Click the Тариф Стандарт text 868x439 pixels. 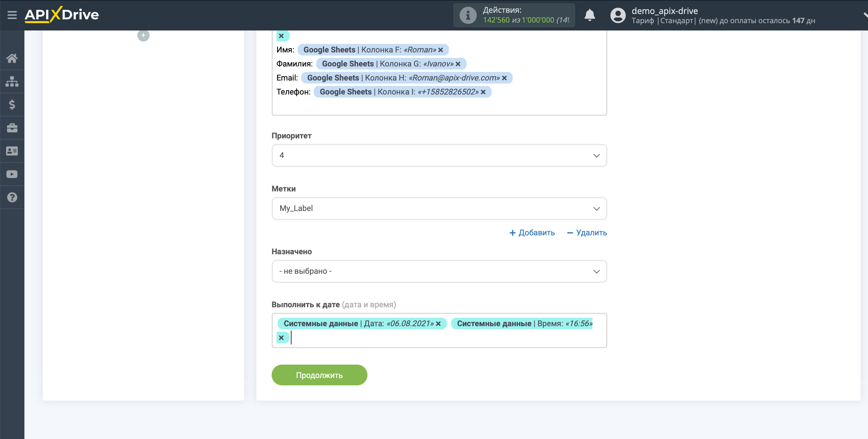click(723, 21)
